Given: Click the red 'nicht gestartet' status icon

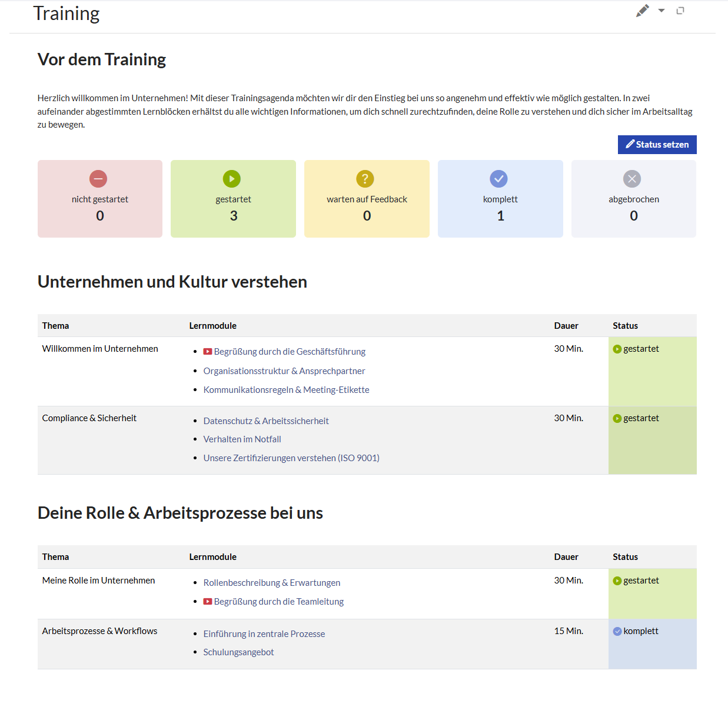Looking at the screenshot, I should pyautogui.click(x=98, y=179).
